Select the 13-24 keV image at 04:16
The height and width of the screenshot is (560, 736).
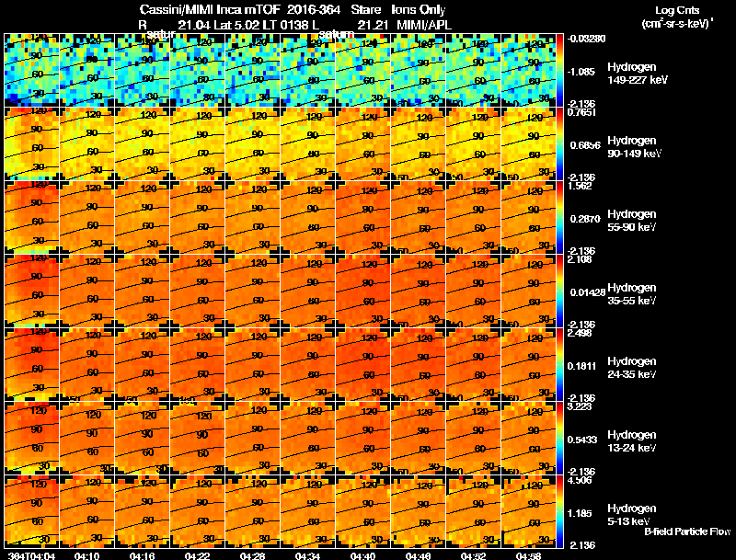point(143,438)
